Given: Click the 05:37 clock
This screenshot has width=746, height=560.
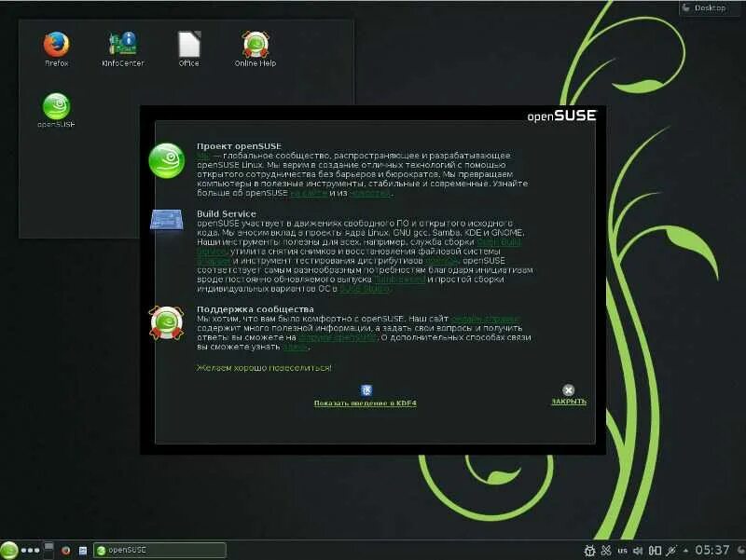Looking at the screenshot, I should (712, 550).
